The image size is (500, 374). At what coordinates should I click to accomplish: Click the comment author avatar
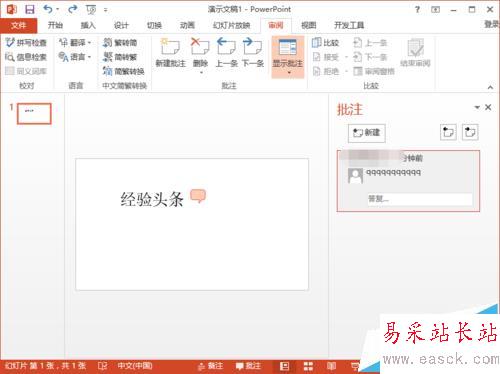pos(355,176)
